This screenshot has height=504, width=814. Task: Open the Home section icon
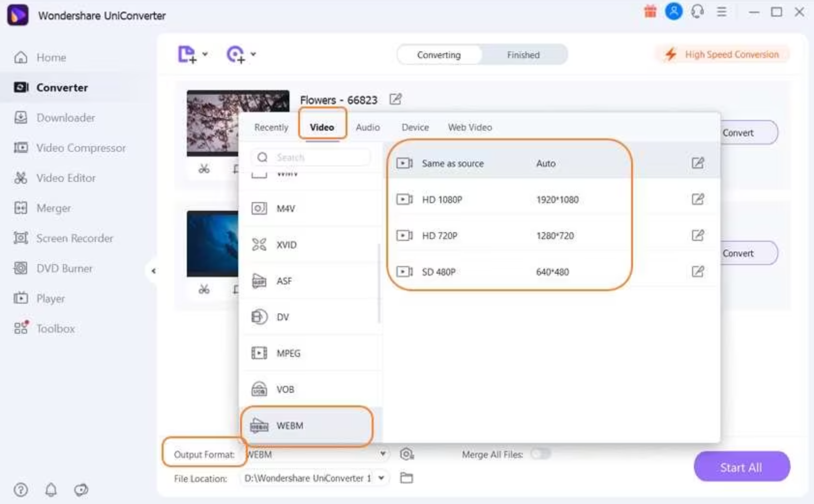tap(20, 58)
